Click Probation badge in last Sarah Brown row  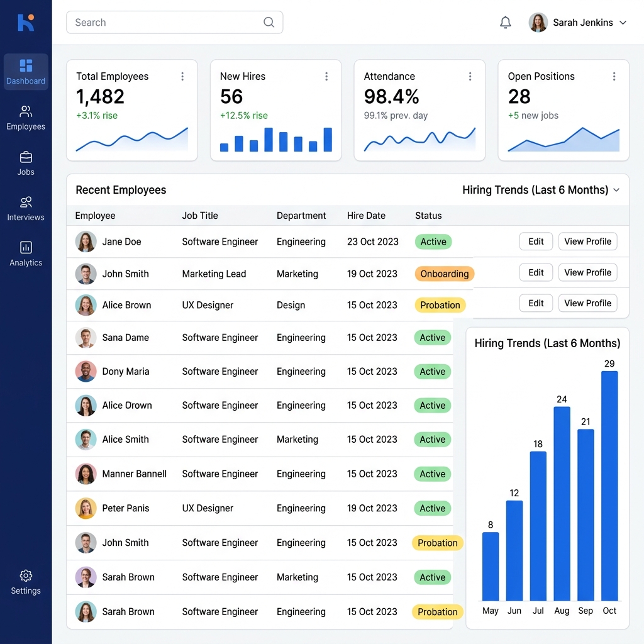click(438, 612)
